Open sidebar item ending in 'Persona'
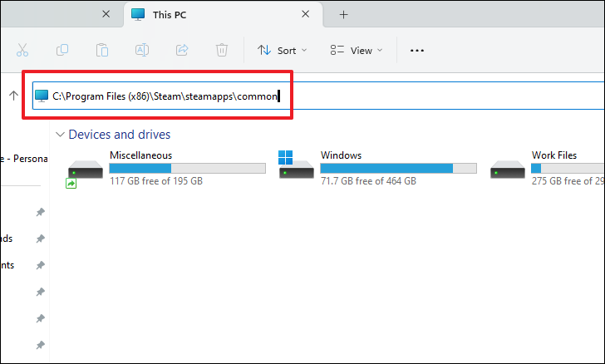 [24, 159]
